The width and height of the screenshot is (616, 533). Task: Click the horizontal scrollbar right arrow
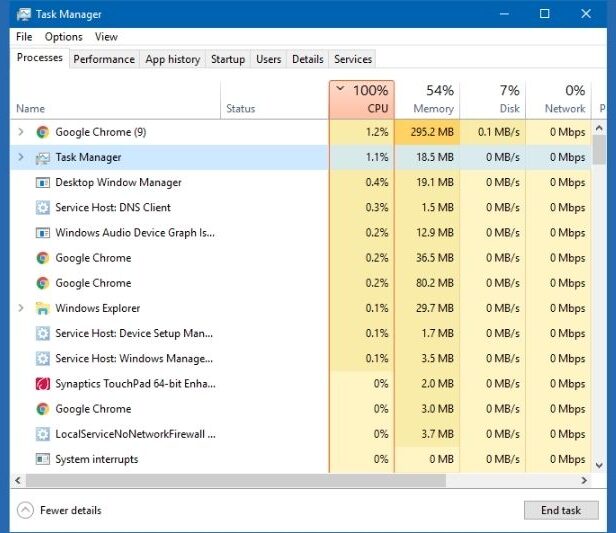584,480
